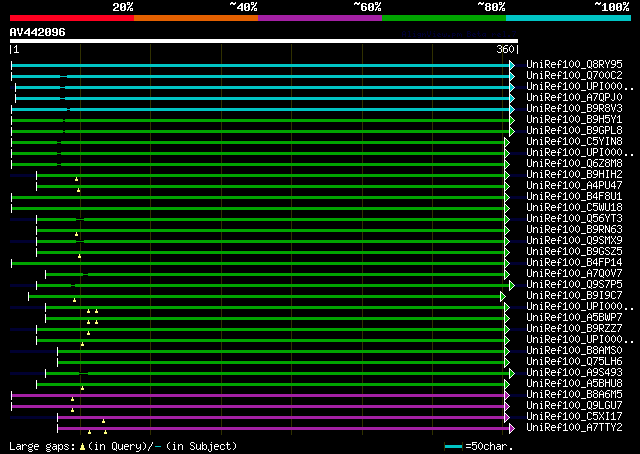Viewport: 640px width, 454px height.
Task: Select the UniRef100_A5BWP7 label
Action: 574,318
